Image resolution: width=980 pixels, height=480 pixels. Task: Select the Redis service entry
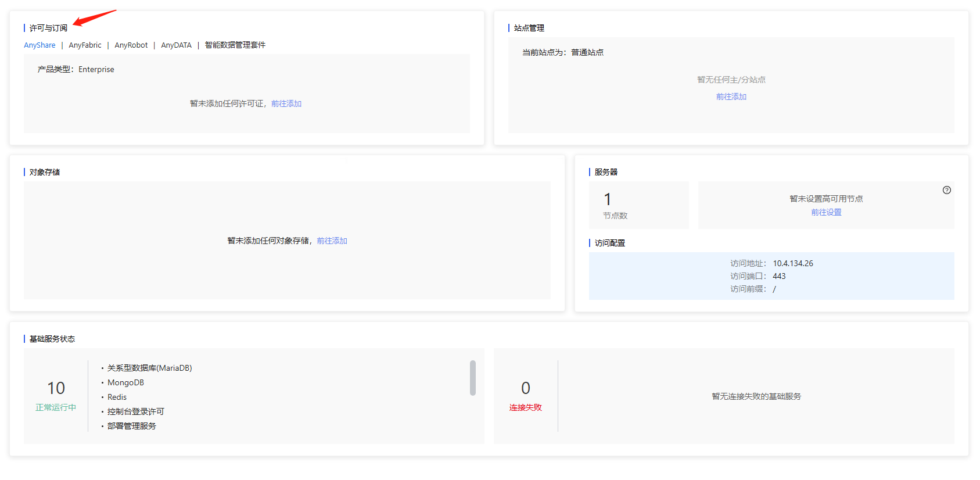point(117,397)
